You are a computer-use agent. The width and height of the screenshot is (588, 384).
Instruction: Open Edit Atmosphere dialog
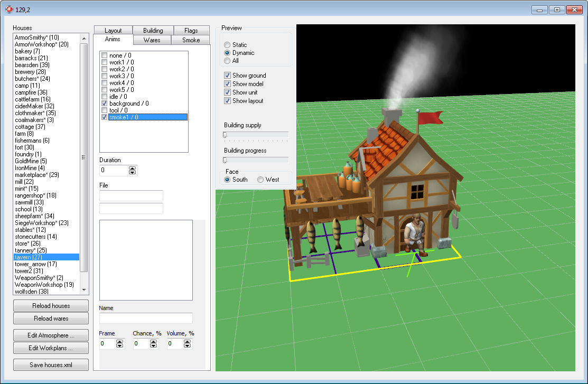(x=51, y=335)
